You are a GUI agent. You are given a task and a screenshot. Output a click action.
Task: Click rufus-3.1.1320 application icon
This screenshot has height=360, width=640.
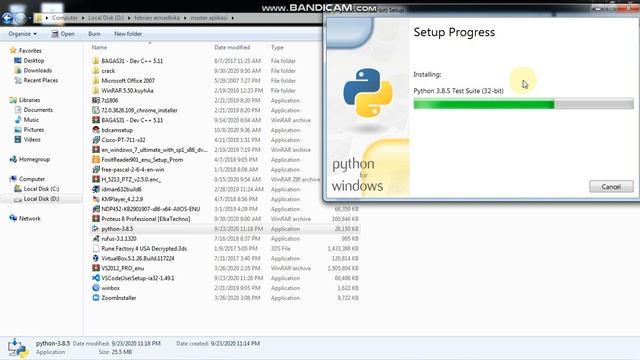point(96,238)
